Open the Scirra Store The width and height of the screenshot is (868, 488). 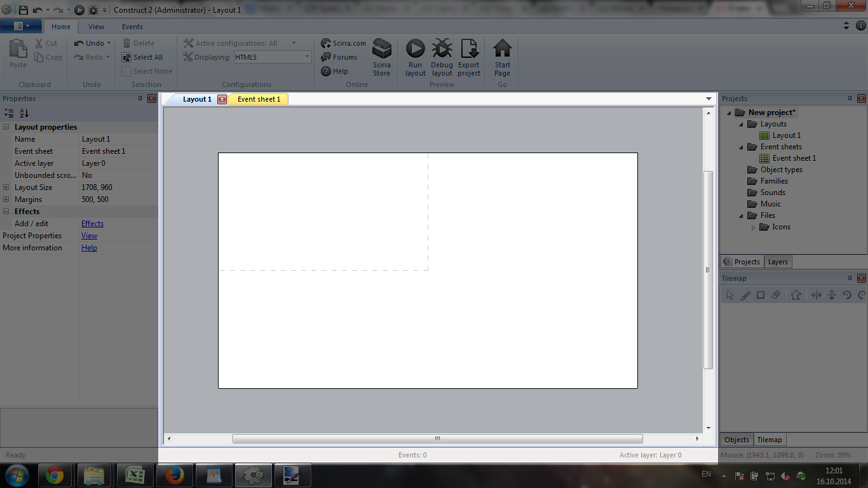click(382, 57)
